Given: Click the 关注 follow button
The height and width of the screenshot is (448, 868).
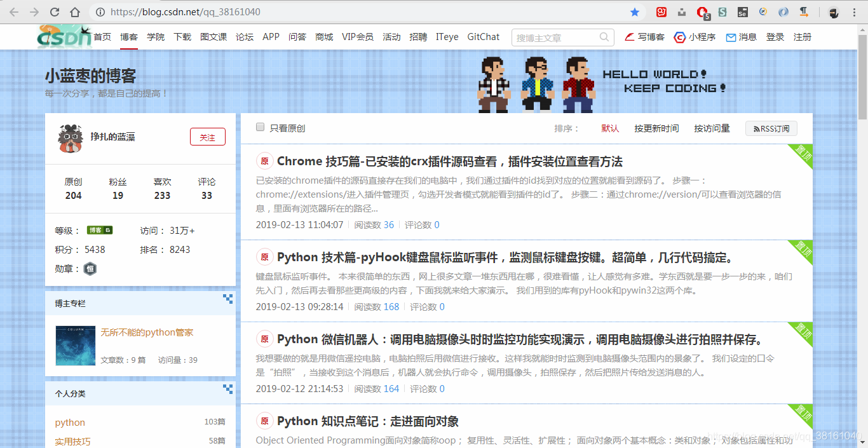Looking at the screenshot, I should (207, 137).
